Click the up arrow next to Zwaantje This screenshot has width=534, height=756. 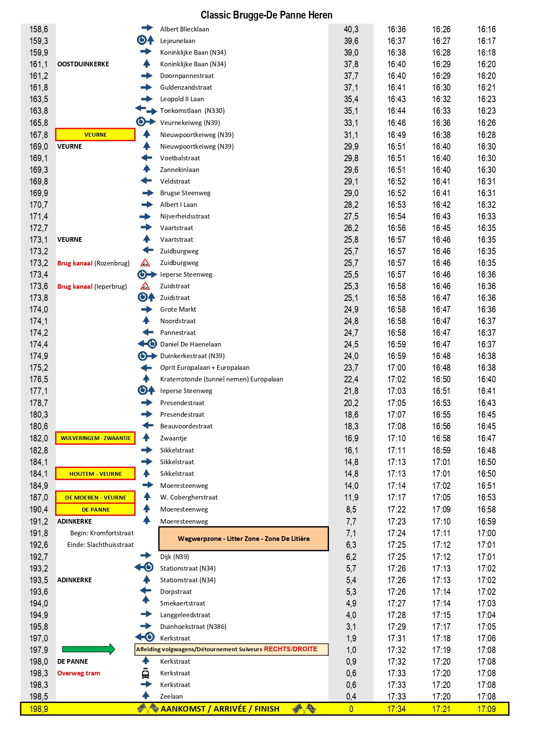click(x=146, y=437)
